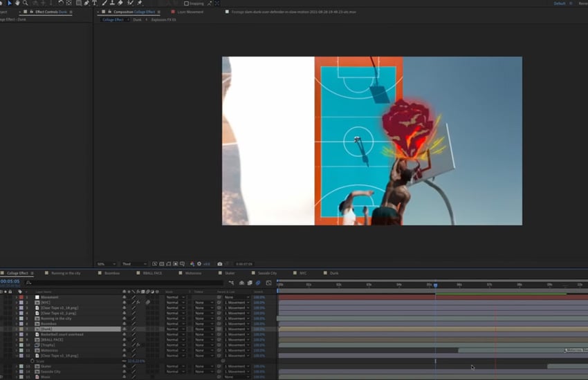Enable the Snapping checkbox
This screenshot has height=380, width=588.
pos(186,3)
